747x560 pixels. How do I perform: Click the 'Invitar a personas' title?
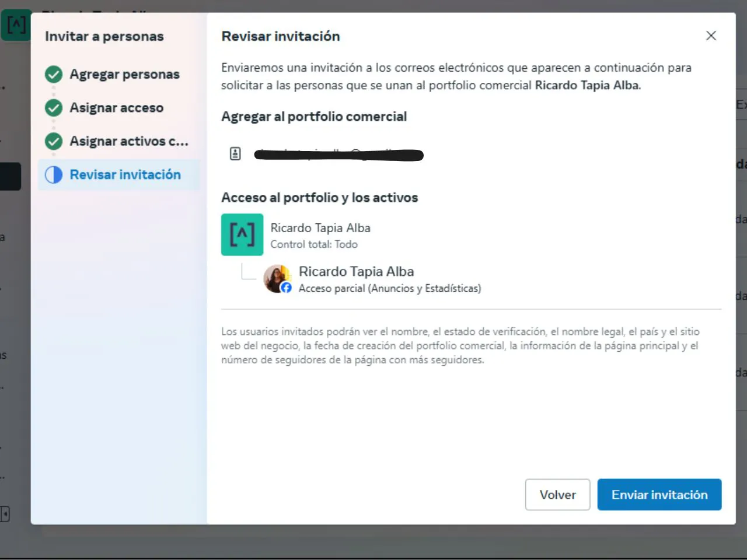tap(104, 36)
